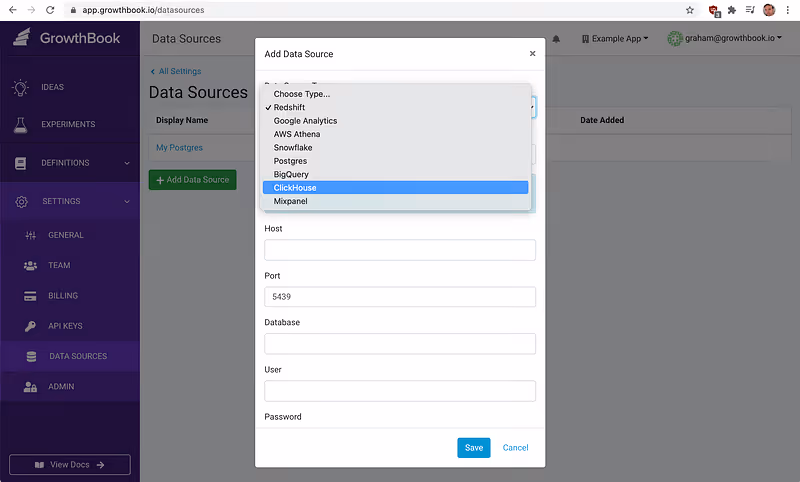Click the browser profile avatar
The height and width of the screenshot is (482, 800).
tap(769, 10)
